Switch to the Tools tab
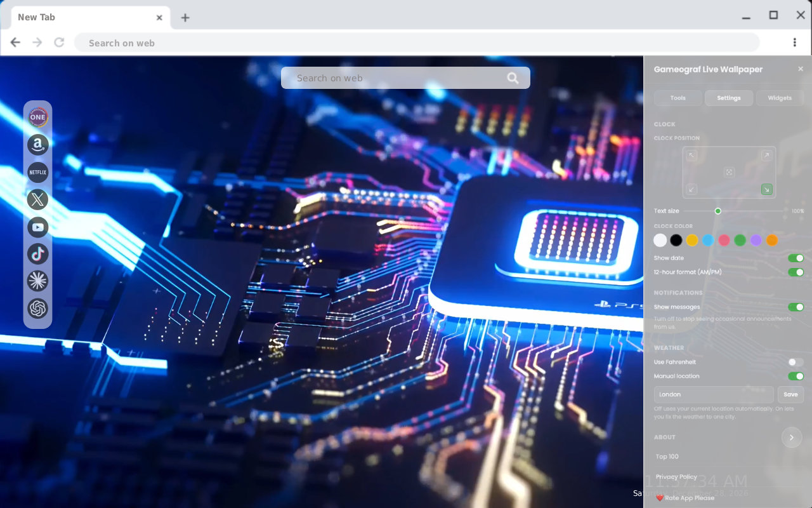This screenshot has width=812, height=508. pos(678,98)
